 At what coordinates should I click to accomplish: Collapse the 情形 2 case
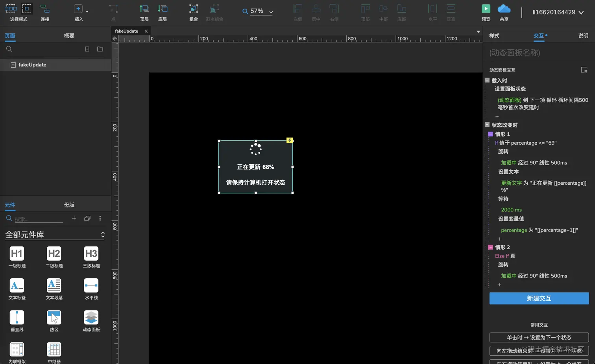pyautogui.click(x=490, y=247)
